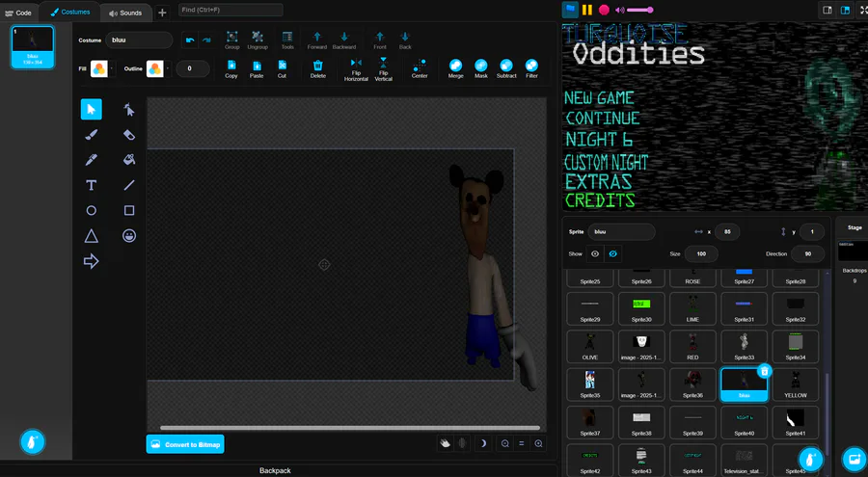Zoom in on the paint canvas

pyautogui.click(x=538, y=443)
